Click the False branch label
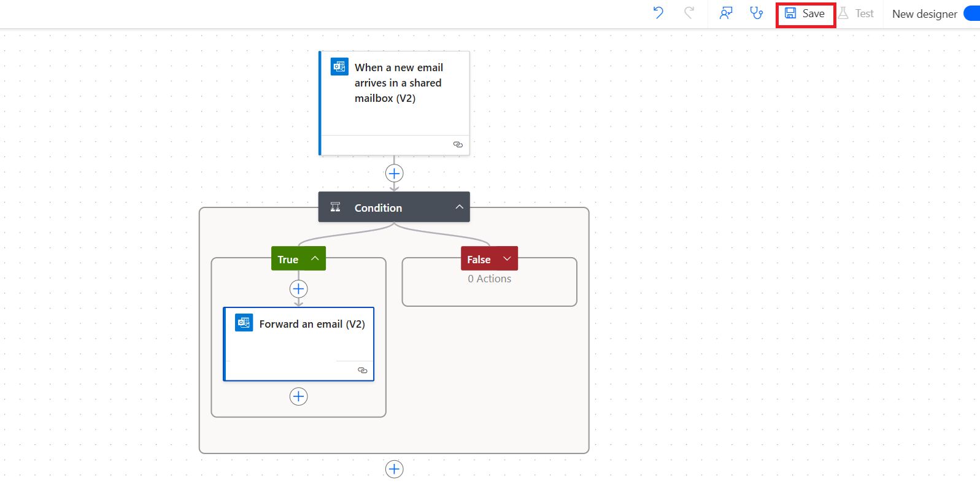Screen dimensions: 980x486 (x=479, y=260)
